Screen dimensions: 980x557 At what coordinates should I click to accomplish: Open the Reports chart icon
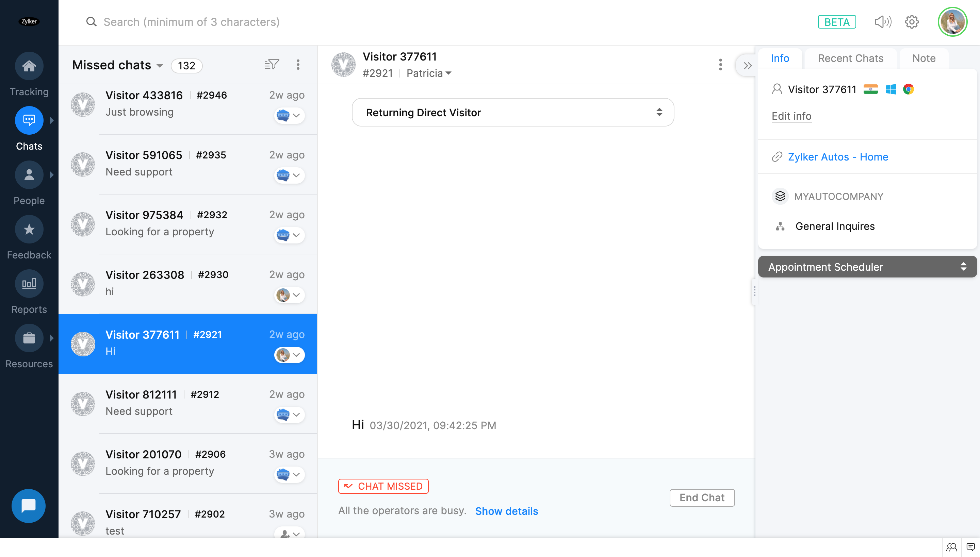[29, 284]
